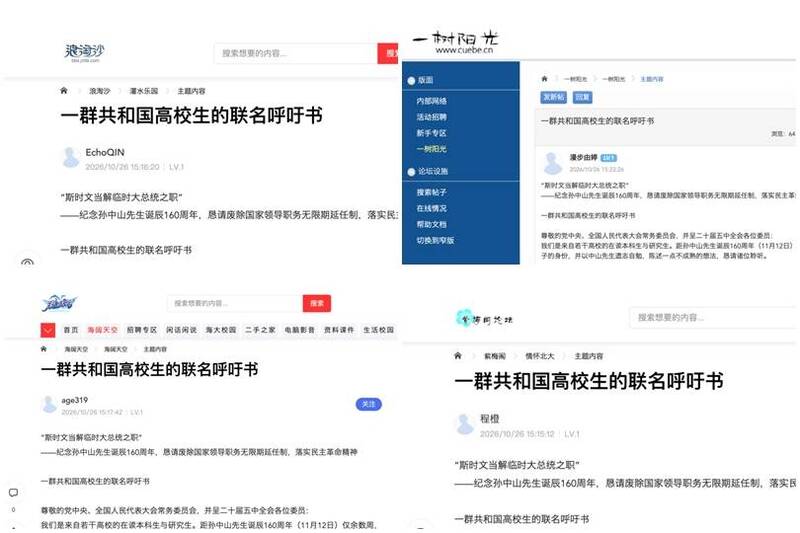Viewport: 800px width, 533px height.
Task: Open the 二手之家 nav tab
Action: 260,330
